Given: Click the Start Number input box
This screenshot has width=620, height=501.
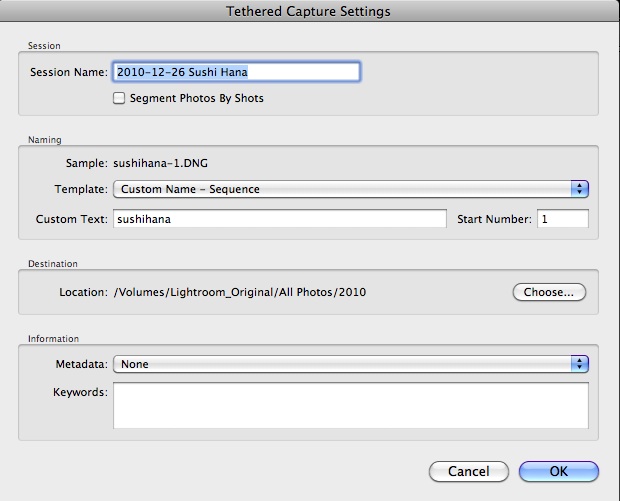Looking at the screenshot, I should [x=562, y=219].
